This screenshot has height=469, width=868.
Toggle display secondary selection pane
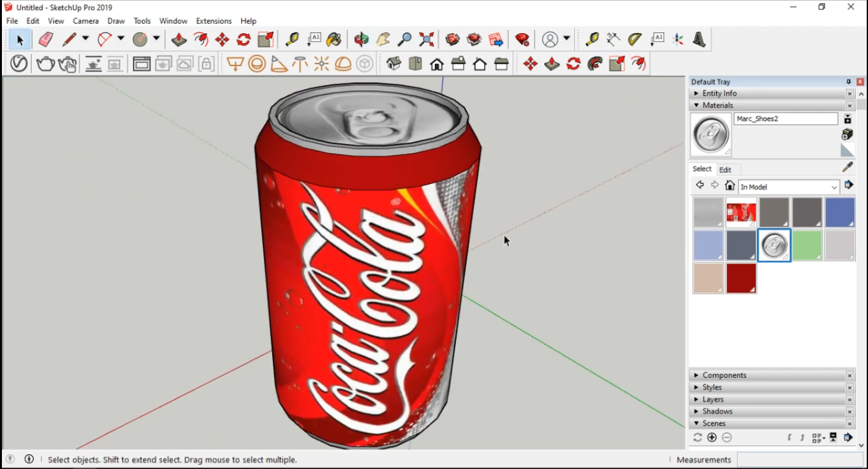click(x=848, y=119)
